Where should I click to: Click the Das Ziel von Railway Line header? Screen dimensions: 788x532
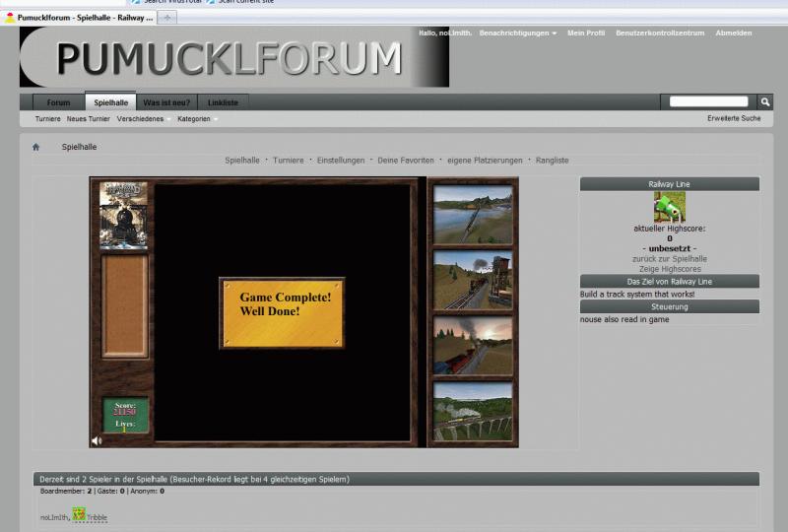[670, 281]
